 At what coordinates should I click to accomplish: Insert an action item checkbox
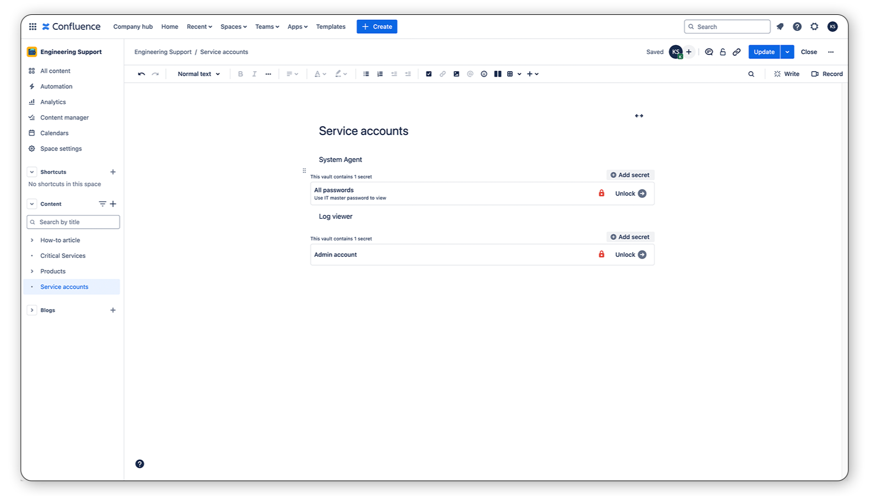(x=429, y=74)
